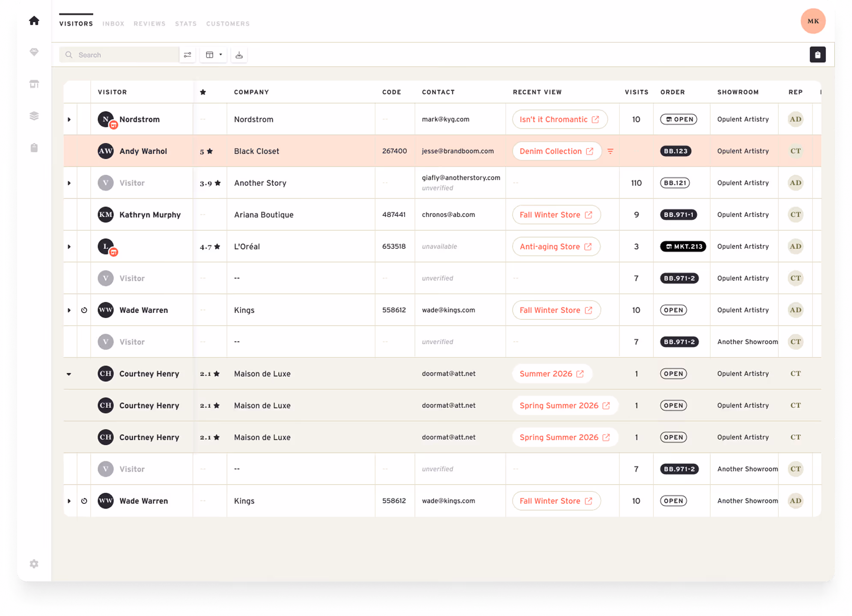Open the diamond icon in sidebar

click(34, 52)
